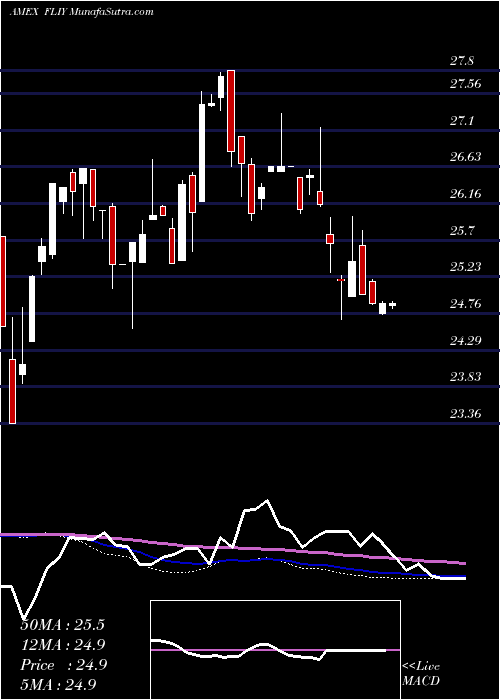The height and width of the screenshot is (700, 500).
Task: Click the 25.23 price level label
Action: click(x=465, y=267)
